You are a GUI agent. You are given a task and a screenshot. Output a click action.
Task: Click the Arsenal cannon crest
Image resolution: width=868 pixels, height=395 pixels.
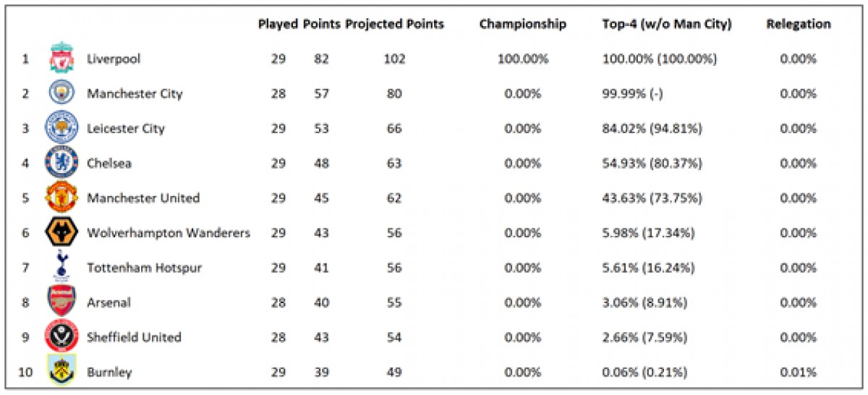point(61,302)
